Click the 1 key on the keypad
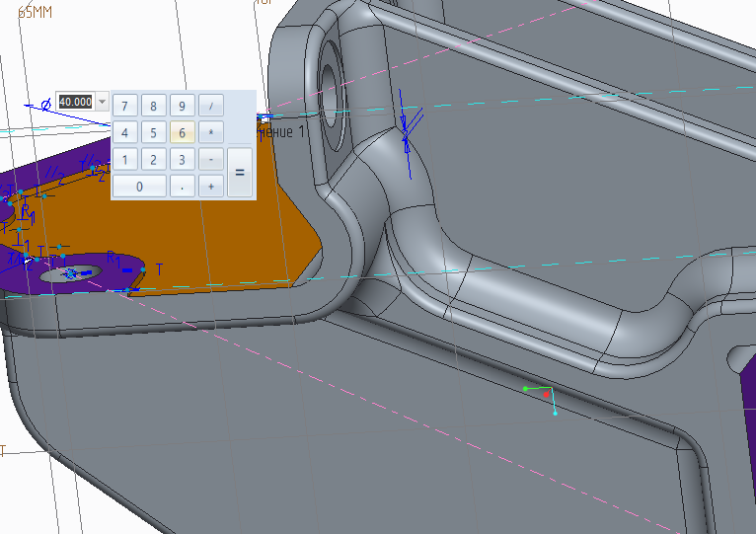Image resolution: width=756 pixels, height=534 pixels. (125, 160)
